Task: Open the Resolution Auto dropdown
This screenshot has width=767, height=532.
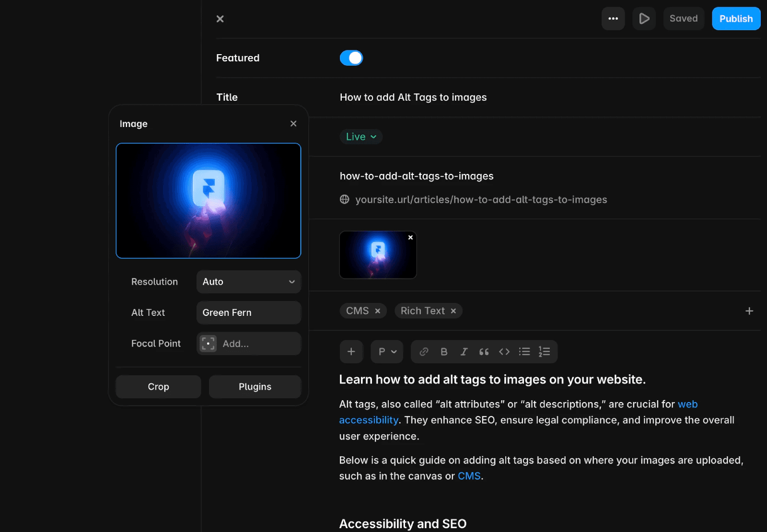Action: pyautogui.click(x=249, y=282)
